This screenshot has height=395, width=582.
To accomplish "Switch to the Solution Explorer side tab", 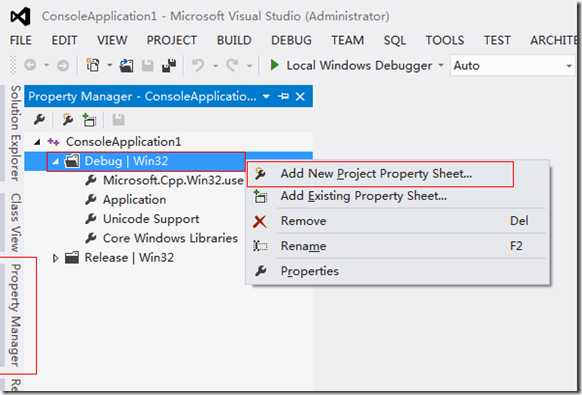I will [x=15, y=133].
